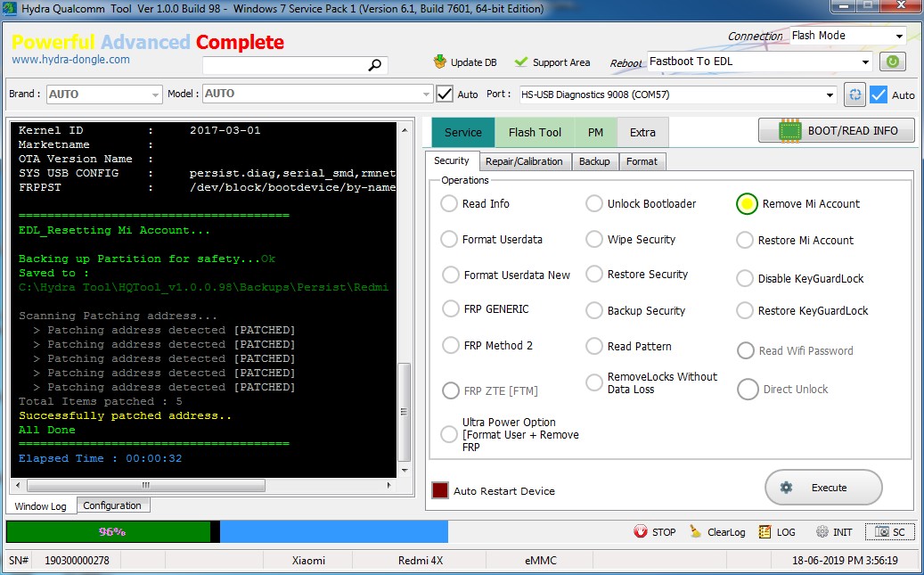This screenshot has width=924, height=575.
Task: Click the ClearLog broom icon
Action: click(x=696, y=531)
